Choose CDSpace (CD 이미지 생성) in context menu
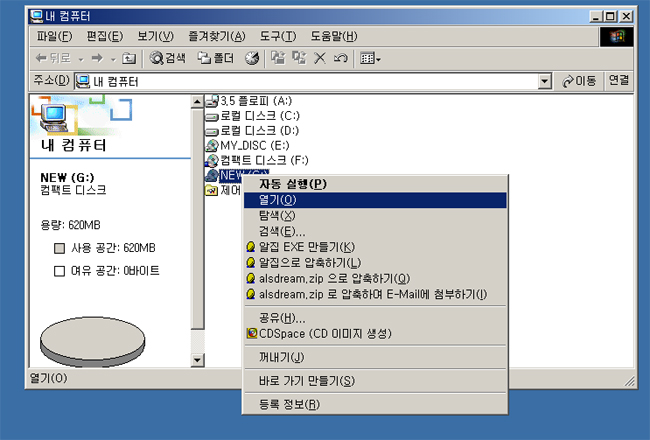The image size is (650, 440). click(310, 333)
